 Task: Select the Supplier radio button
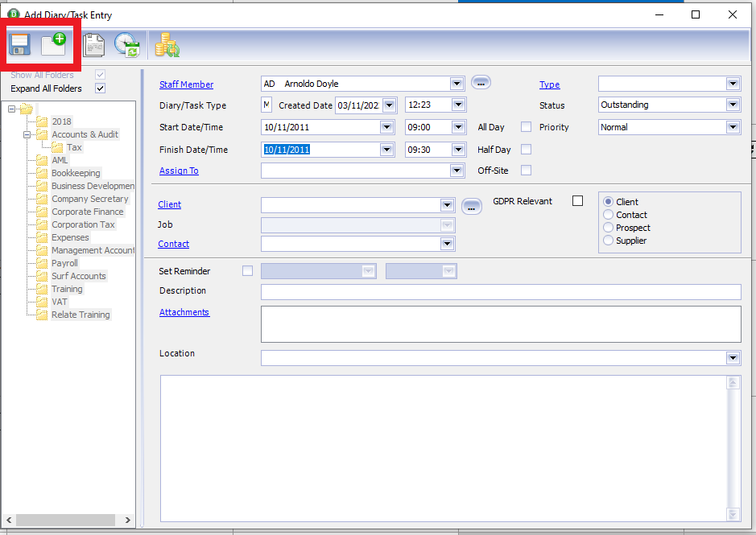click(x=609, y=240)
